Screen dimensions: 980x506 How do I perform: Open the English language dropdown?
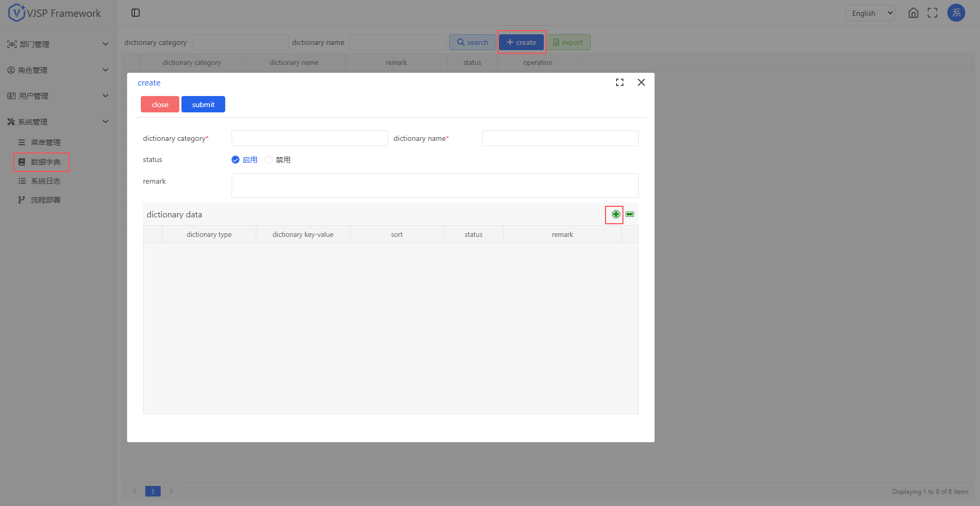click(870, 13)
